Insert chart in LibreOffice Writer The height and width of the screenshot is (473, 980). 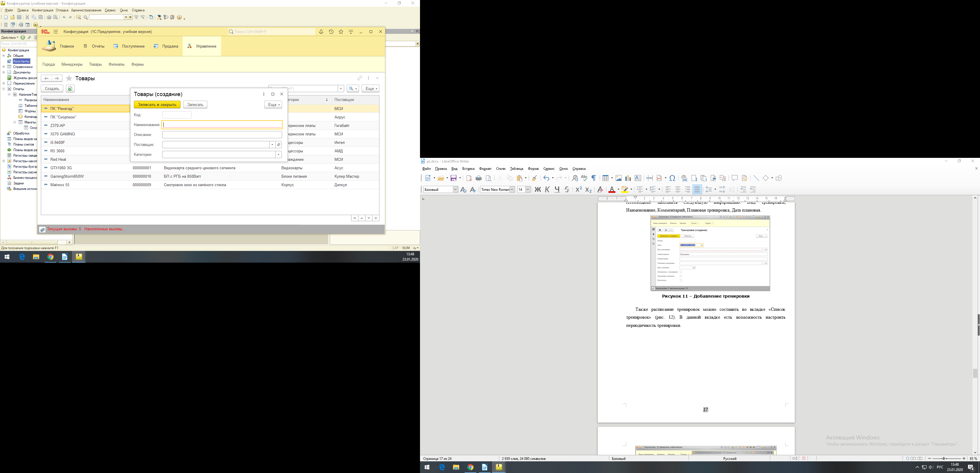pos(628,178)
